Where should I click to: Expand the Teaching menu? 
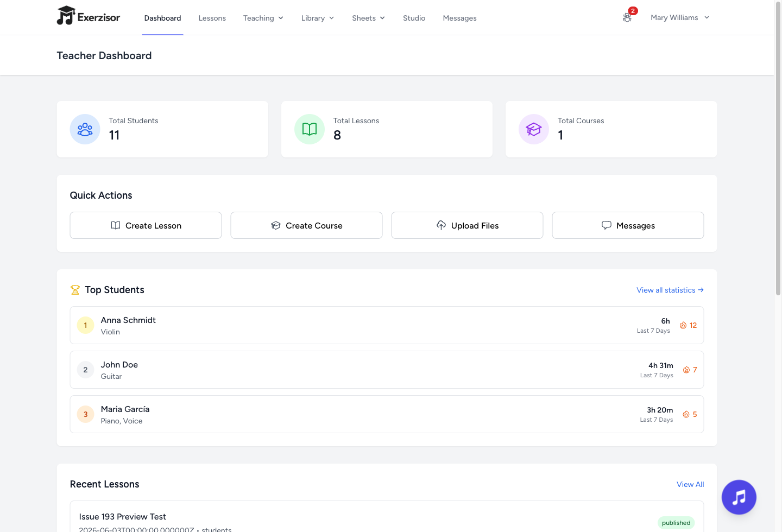263,18
